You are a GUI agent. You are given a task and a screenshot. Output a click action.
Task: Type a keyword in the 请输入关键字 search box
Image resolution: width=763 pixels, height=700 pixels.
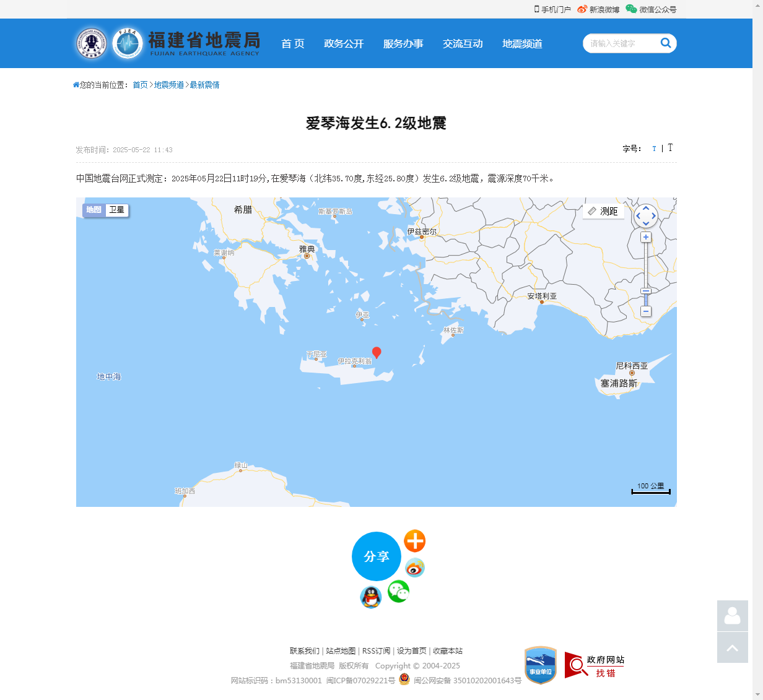619,43
